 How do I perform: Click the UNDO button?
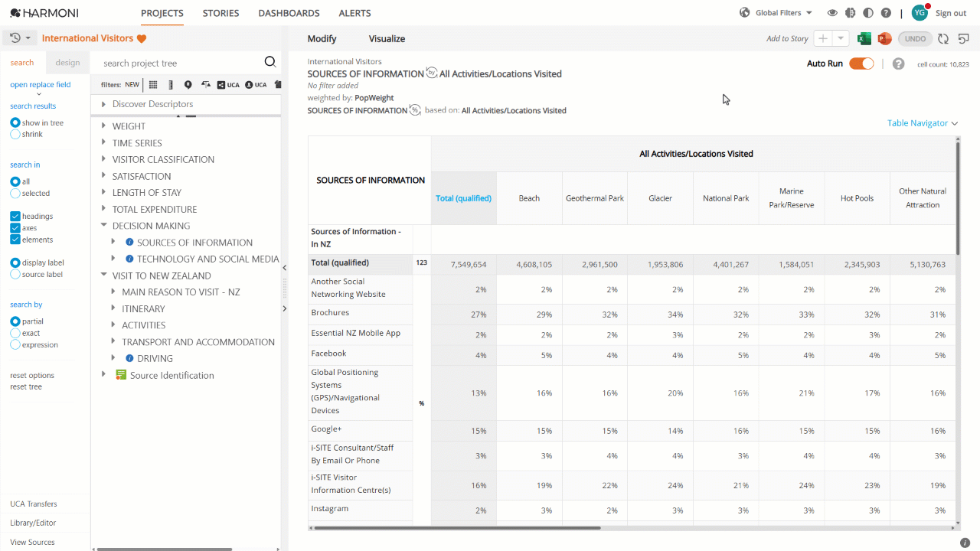(x=915, y=39)
